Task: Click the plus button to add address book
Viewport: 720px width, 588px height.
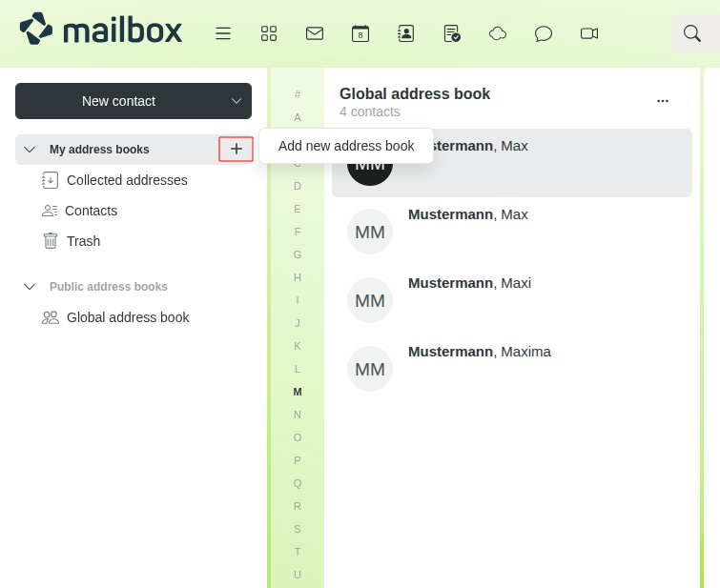Action: click(x=237, y=150)
